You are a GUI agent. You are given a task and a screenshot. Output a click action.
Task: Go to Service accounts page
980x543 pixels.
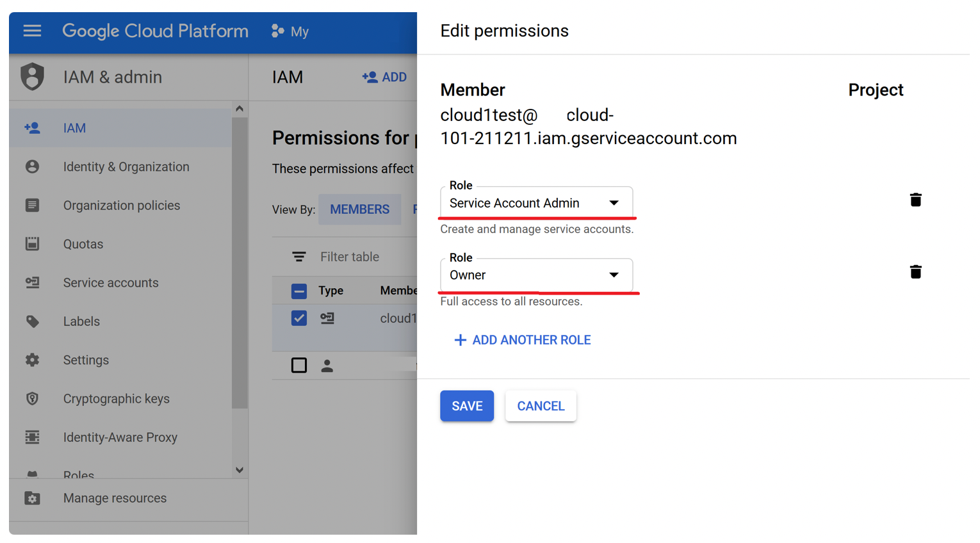pyautogui.click(x=120, y=282)
